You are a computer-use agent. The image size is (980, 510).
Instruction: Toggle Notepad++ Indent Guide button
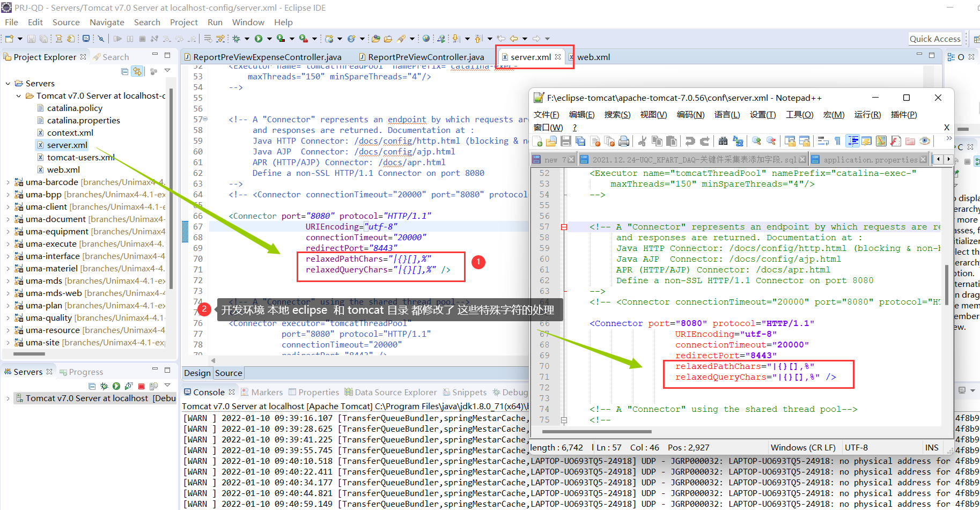click(852, 141)
